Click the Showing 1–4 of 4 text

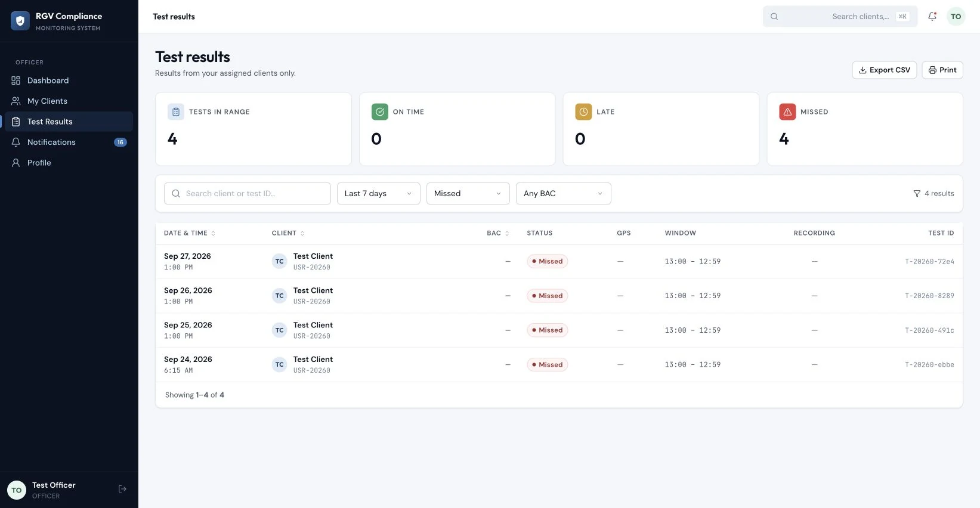point(194,395)
